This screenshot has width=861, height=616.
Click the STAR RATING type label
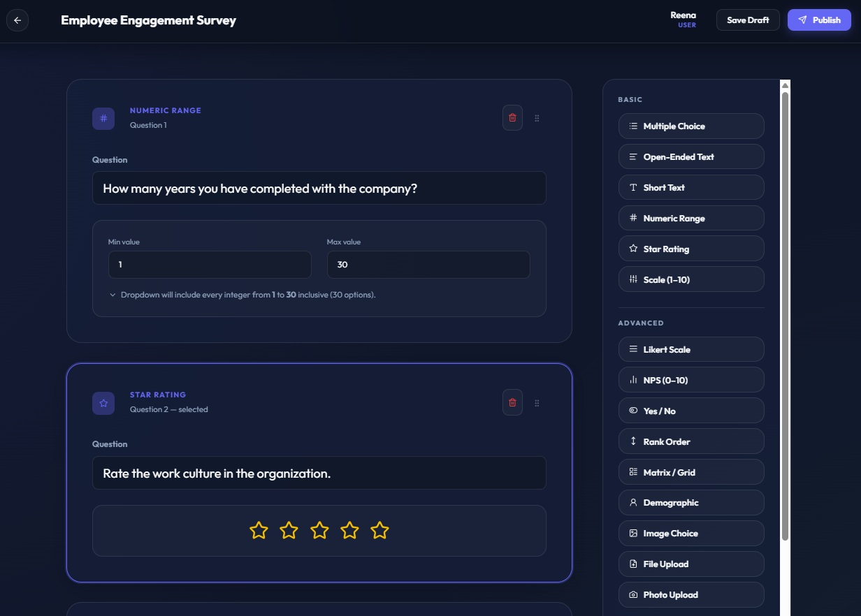point(158,395)
